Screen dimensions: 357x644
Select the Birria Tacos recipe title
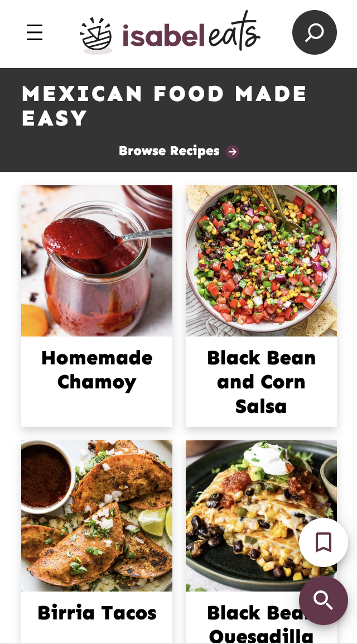(x=97, y=613)
